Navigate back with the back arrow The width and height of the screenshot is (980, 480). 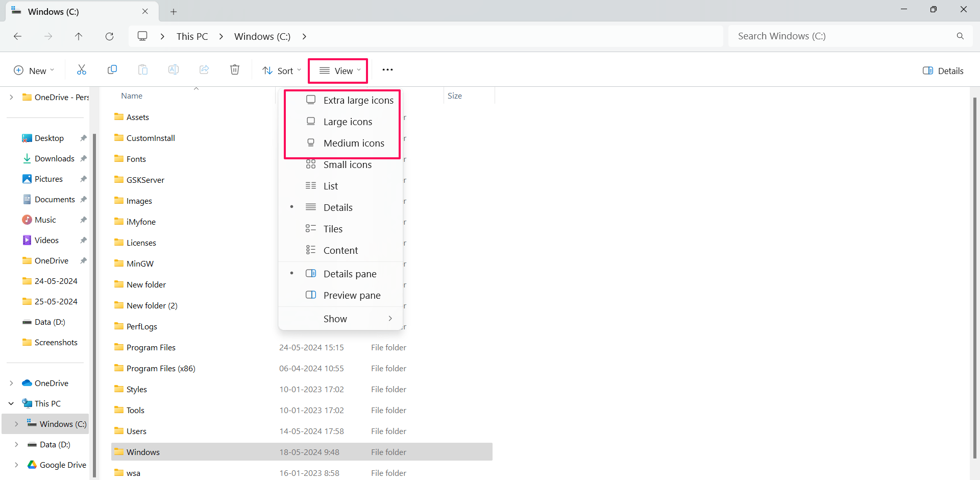pyautogui.click(x=17, y=36)
